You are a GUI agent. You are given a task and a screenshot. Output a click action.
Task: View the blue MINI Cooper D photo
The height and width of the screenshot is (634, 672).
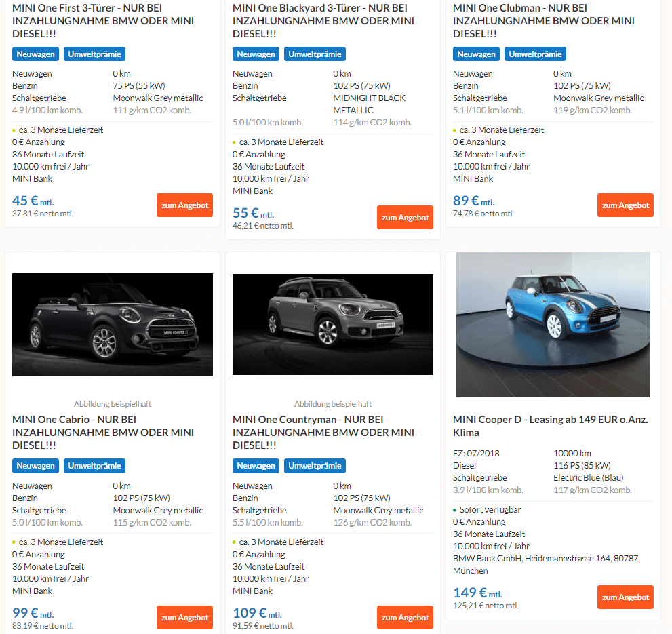(x=553, y=325)
